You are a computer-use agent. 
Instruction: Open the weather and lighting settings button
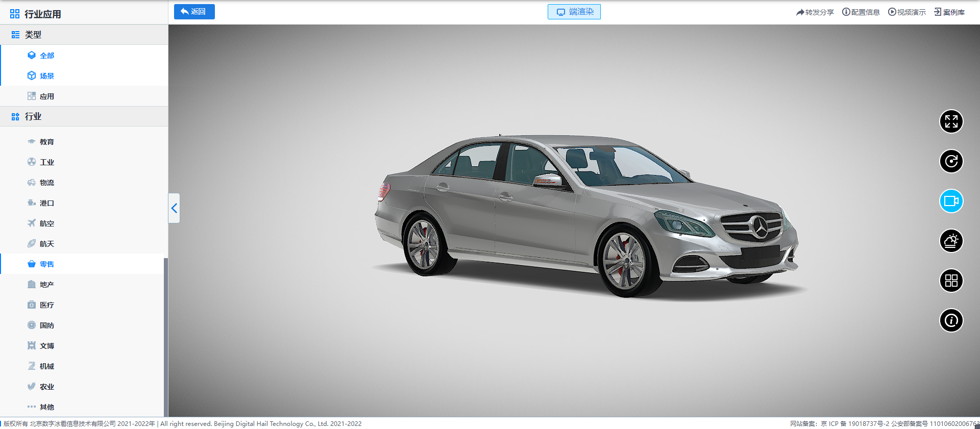click(x=951, y=241)
